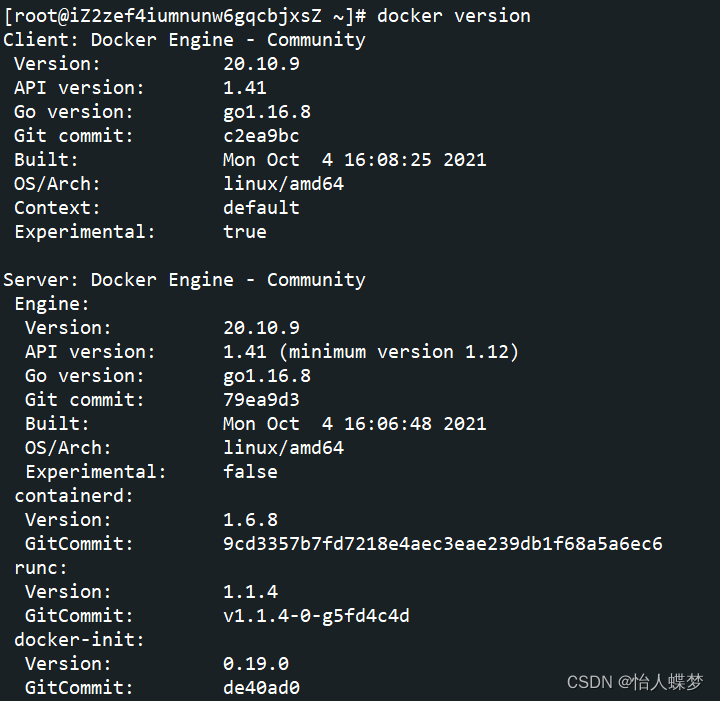The height and width of the screenshot is (701, 720).
Task: Click runc GitCommit v1.1.4-0-g5fd4c4d
Action: coord(316,616)
